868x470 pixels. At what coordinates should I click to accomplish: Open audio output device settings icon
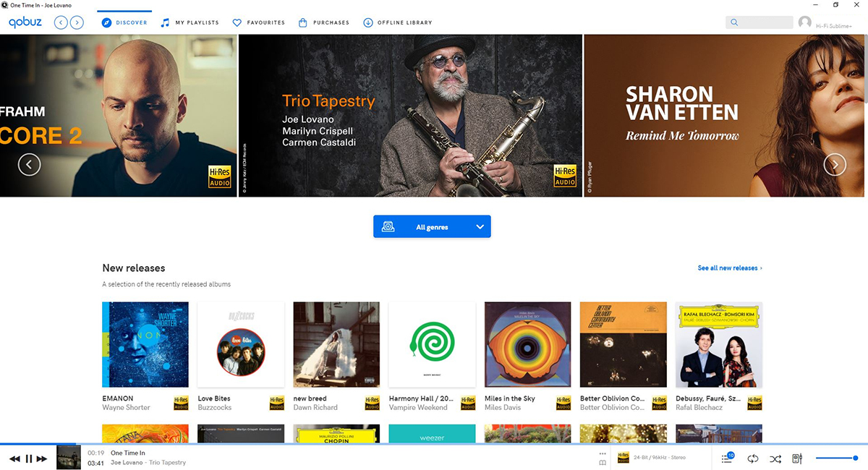(x=797, y=458)
